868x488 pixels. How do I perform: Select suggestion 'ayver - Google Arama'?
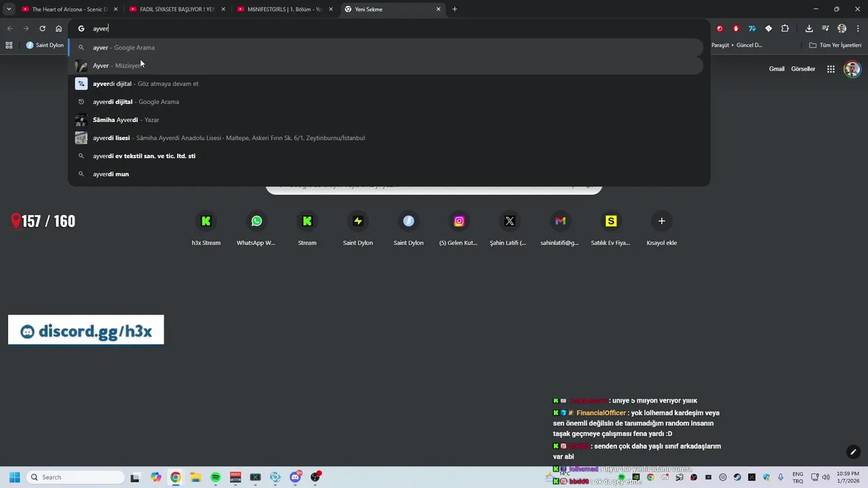click(385, 47)
